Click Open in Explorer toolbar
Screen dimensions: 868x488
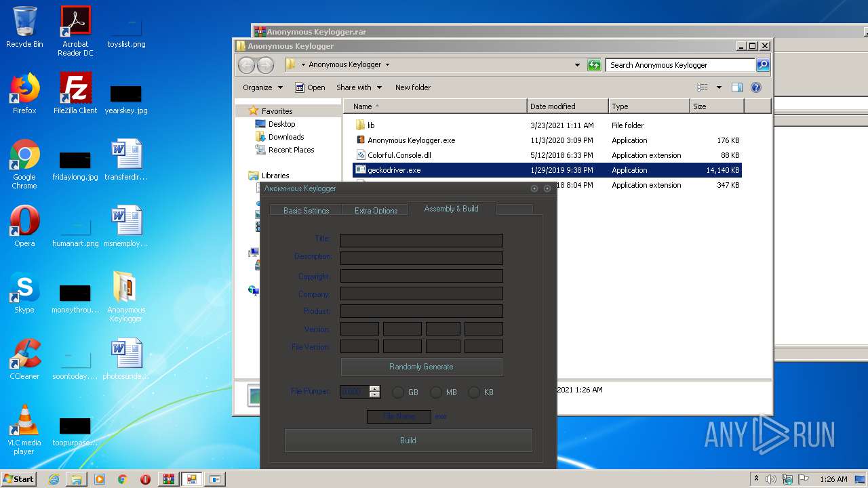pyautogui.click(x=310, y=87)
